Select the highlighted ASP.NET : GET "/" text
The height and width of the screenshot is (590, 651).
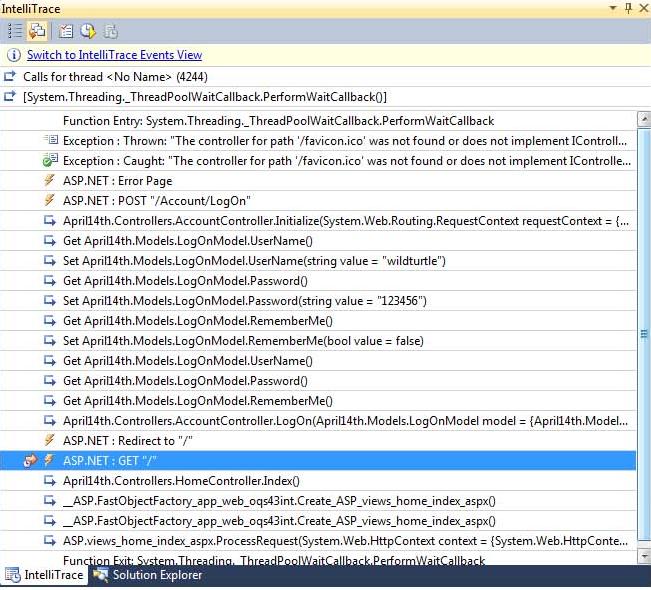110,461
